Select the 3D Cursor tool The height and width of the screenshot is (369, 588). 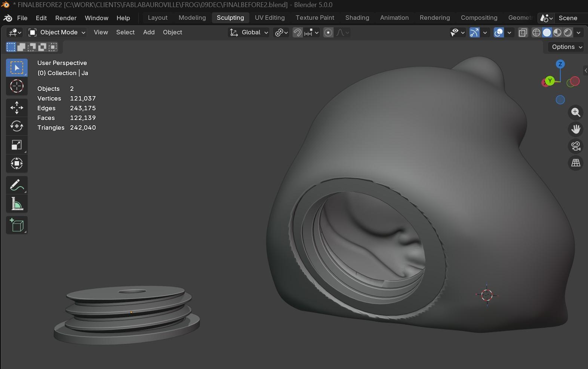[17, 86]
